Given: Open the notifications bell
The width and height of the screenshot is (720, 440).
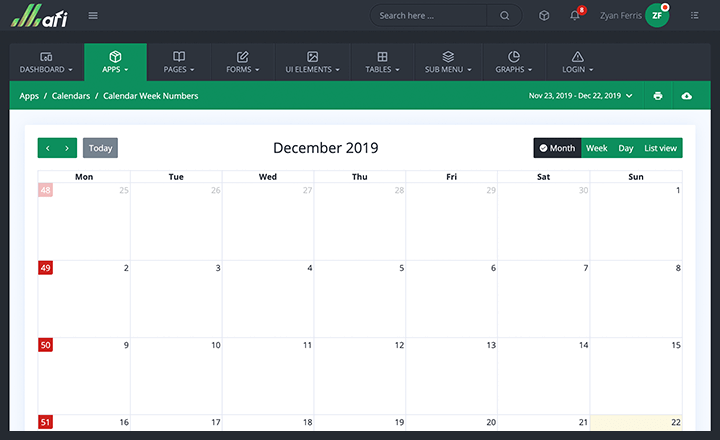Looking at the screenshot, I should [574, 16].
